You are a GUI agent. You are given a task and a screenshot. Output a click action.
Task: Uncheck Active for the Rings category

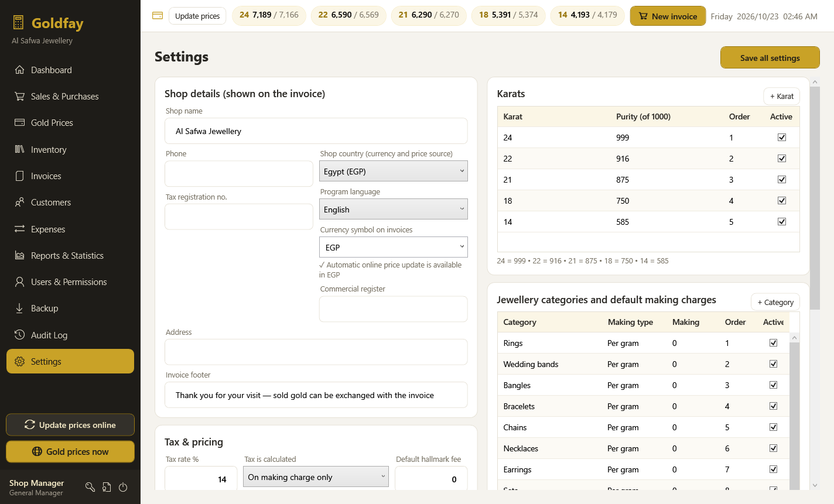click(x=774, y=343)
